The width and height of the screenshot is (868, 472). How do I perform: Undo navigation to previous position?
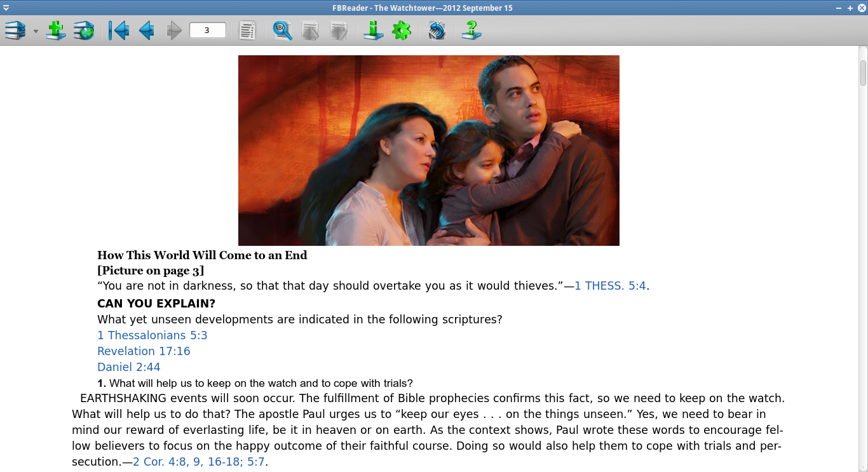click(119, 30)
